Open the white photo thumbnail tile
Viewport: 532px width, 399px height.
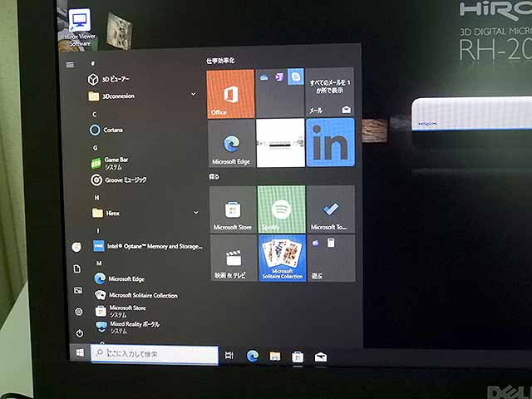tap(281, 143)
